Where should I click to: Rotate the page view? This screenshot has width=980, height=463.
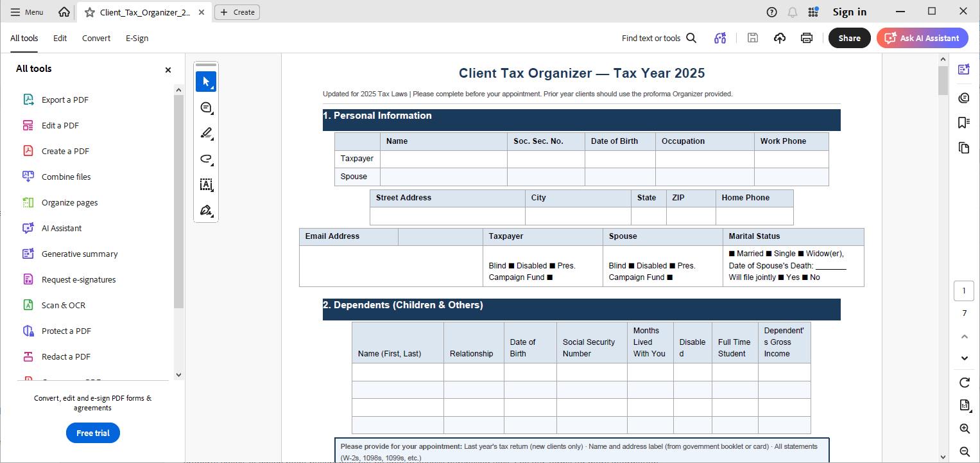click(x=964, y=383)
